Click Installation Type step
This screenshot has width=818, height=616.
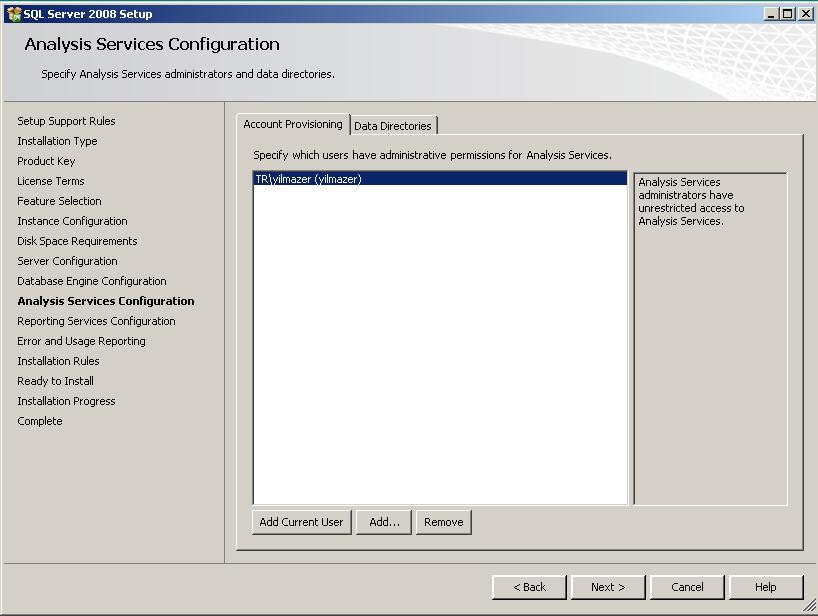57,141
